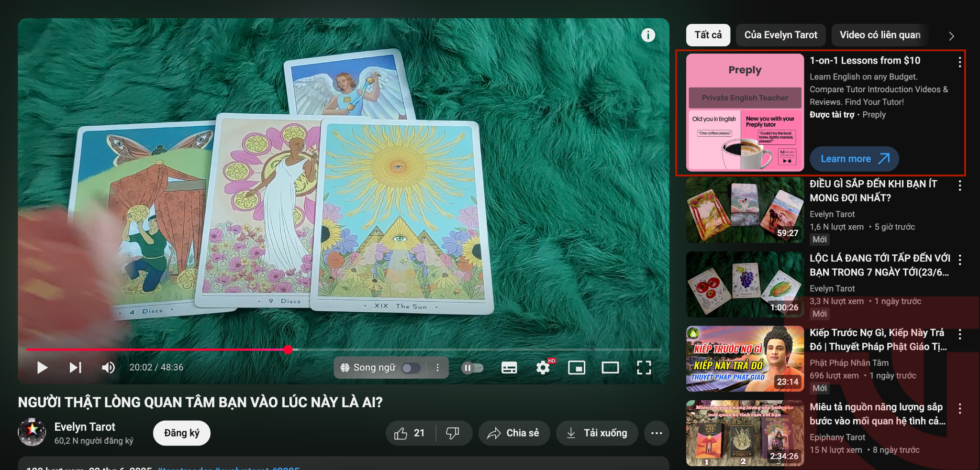Open Kiếp Trước Nợ Gì video thumbnail
This screenshot has width=980, height=470.
pyautogui.click(x=745, y=359)
